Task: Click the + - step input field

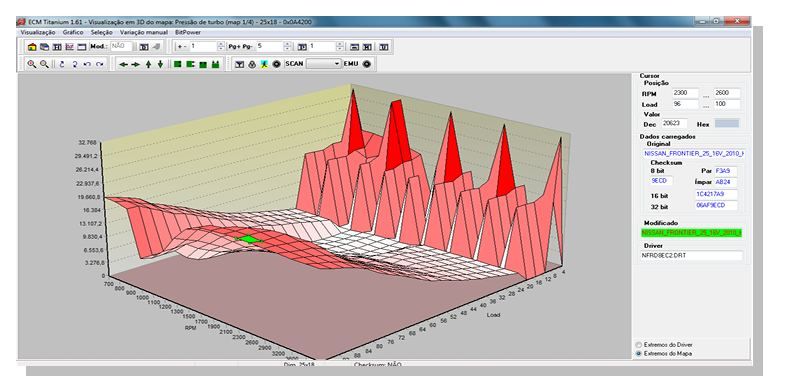Action: tap(203, 46)
